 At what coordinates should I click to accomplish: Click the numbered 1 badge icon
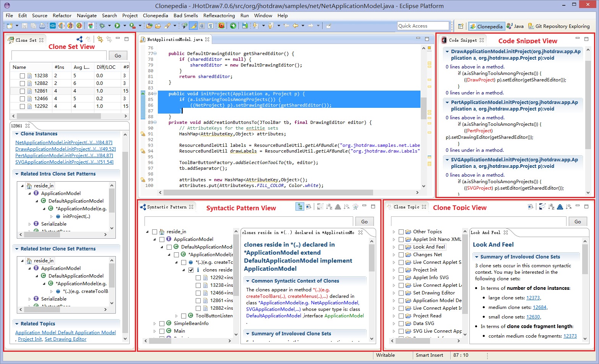[62, 26]
